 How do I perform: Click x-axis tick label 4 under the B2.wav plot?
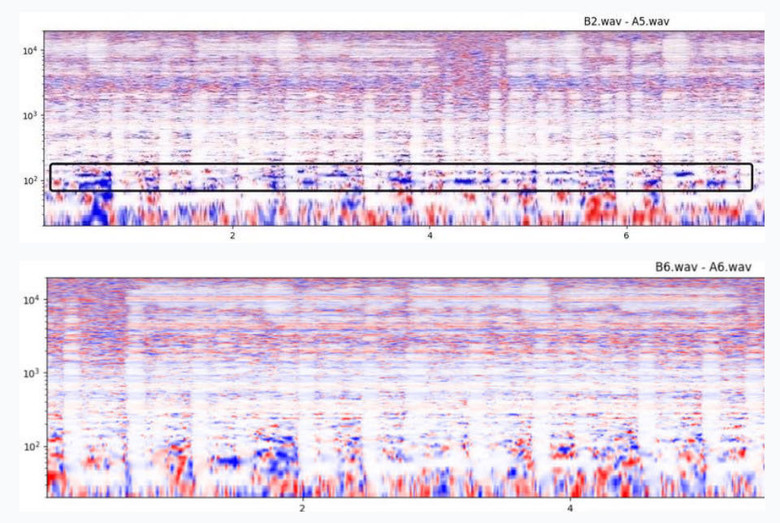point(430,235)
